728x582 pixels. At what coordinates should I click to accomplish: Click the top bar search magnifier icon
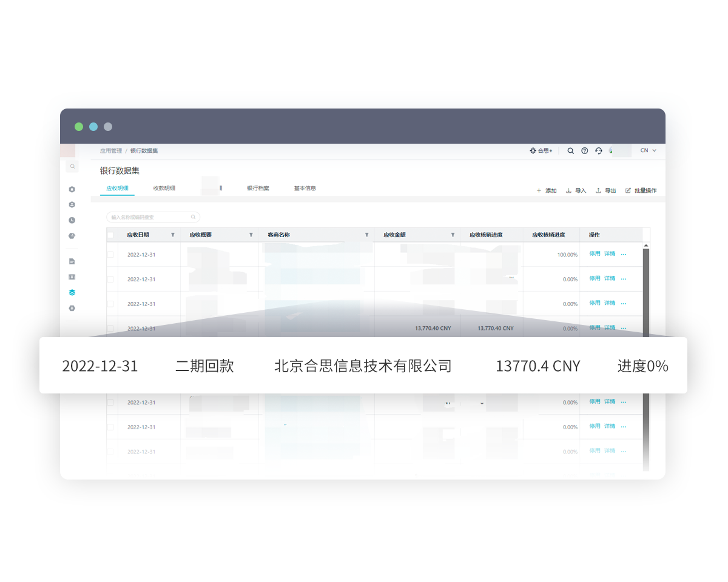[570, 150]
